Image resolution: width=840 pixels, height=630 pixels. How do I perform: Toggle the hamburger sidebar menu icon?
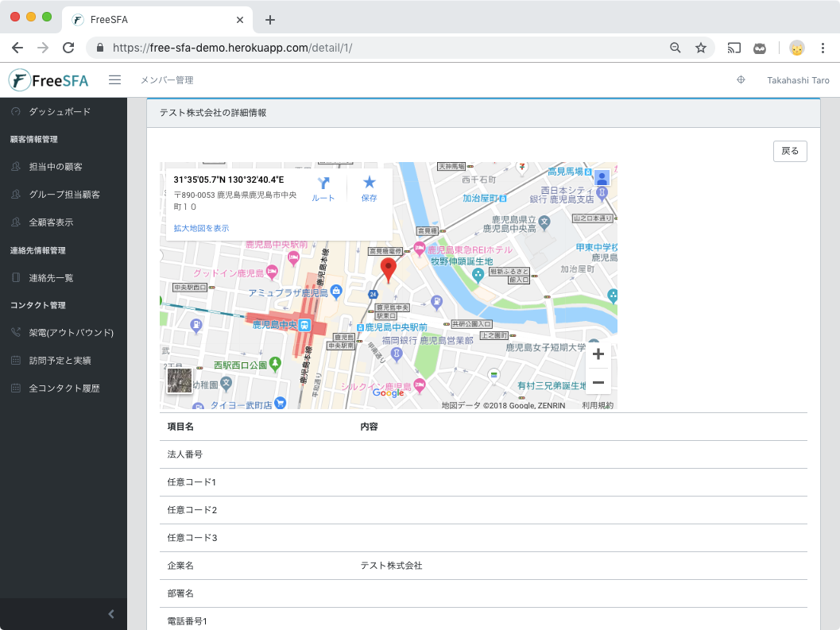(x=114, y=79)
